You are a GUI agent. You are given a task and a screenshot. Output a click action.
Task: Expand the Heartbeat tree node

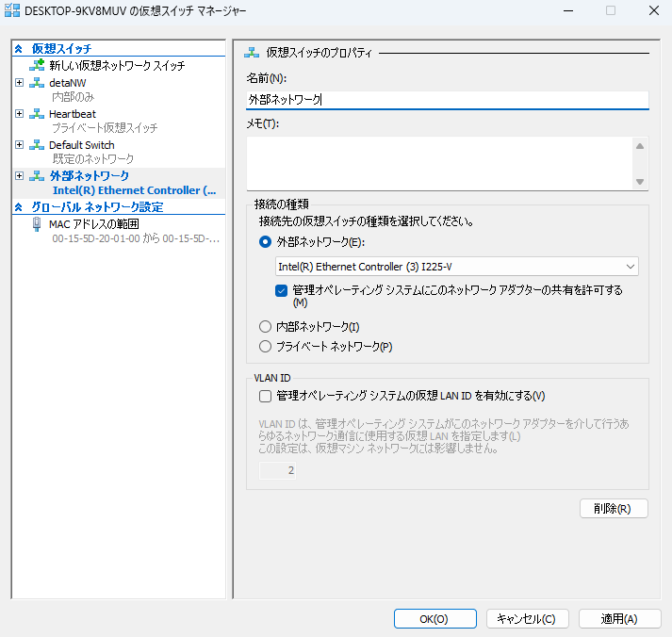pos(20,114)
